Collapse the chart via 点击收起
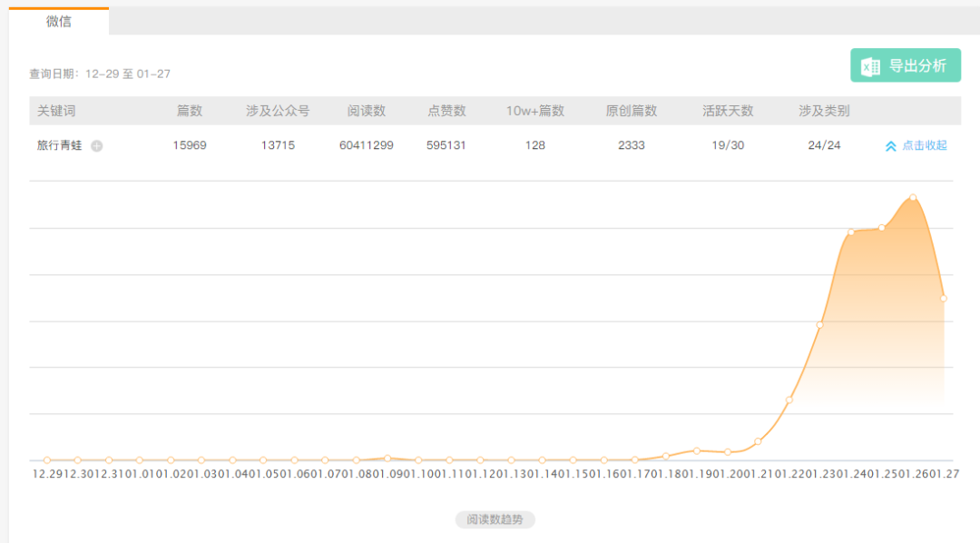 925,145
